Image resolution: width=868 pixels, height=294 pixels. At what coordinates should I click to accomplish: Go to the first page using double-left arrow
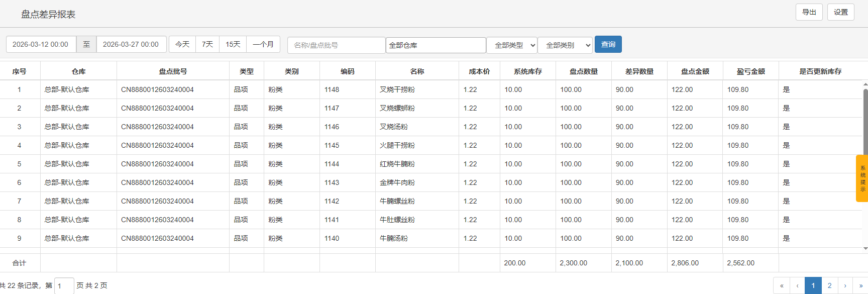point(781,285)
